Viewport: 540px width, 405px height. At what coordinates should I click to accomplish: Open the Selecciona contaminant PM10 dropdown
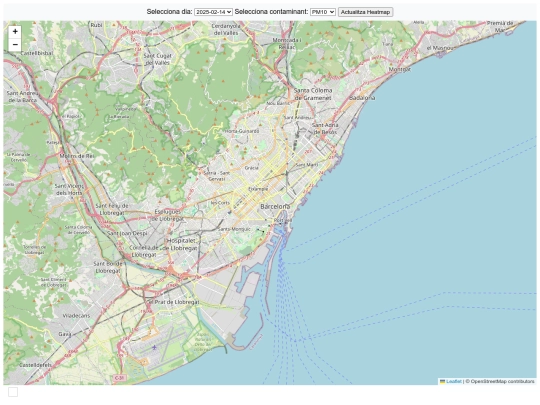pyautogui.click(x=323, y=12)
